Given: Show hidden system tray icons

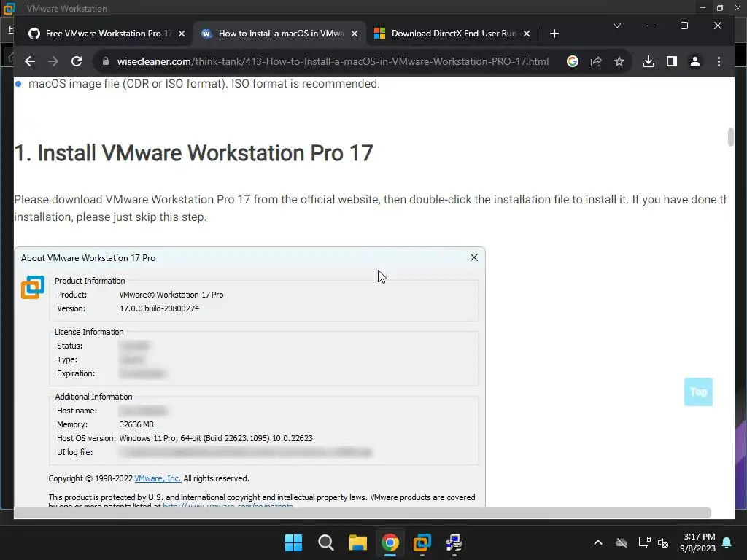Looking at the screenshot, I should 598,542.
